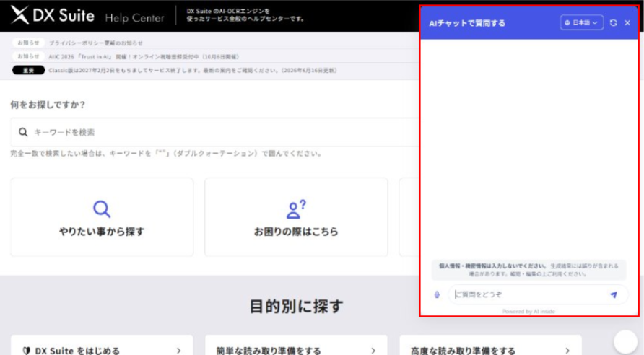The width and height of the screenshot is (644, 355).
Task: Click the round floating chat launcher button
Action: (625, 341)
